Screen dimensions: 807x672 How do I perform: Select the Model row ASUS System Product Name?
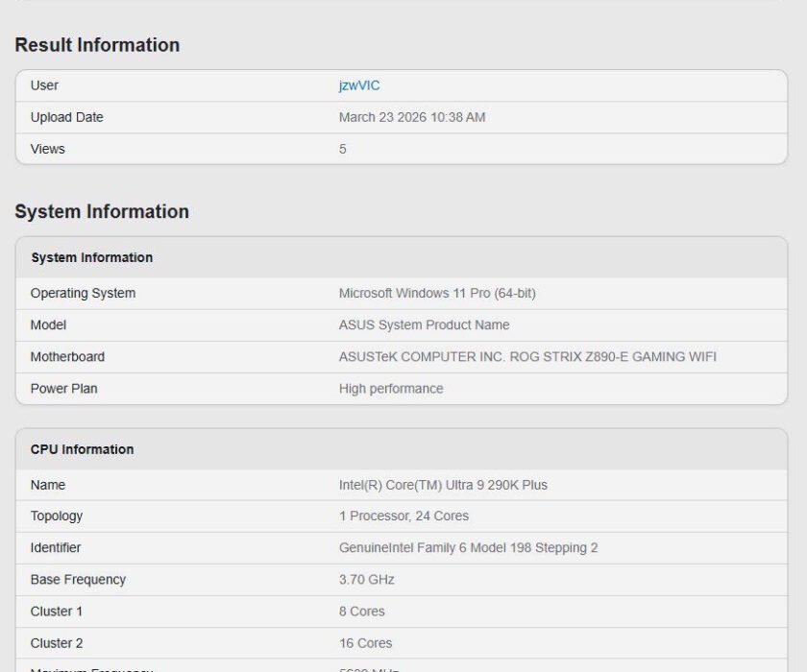click(x=423, y=324)
